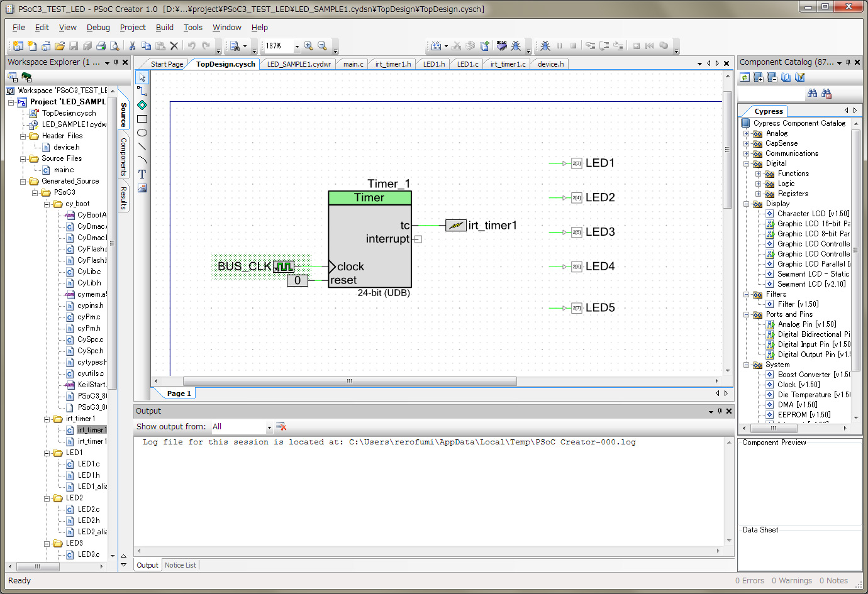868x594 pixels.
Task: Click the schematic horizontal scrollbar thumb
Action: 350,381
